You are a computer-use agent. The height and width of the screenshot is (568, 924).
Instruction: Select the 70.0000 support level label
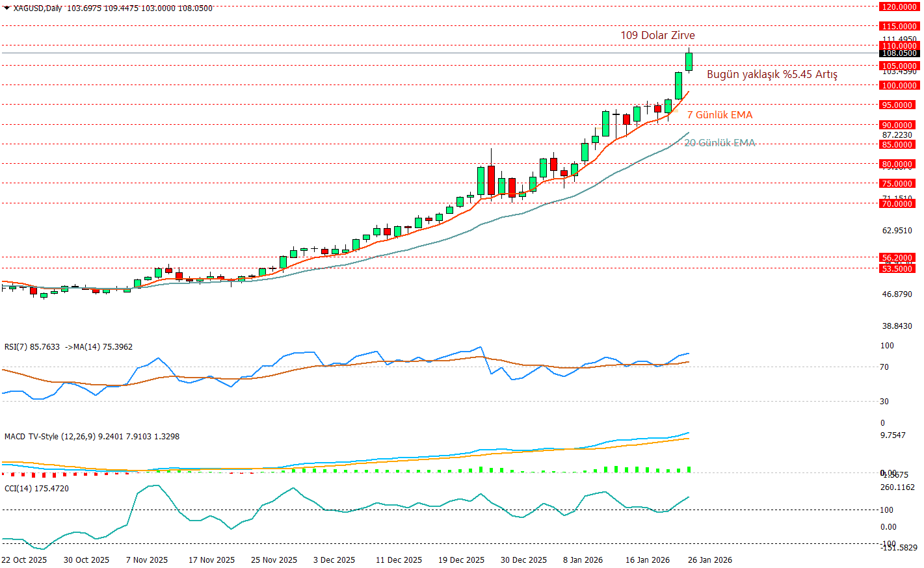tap(898, 203)
